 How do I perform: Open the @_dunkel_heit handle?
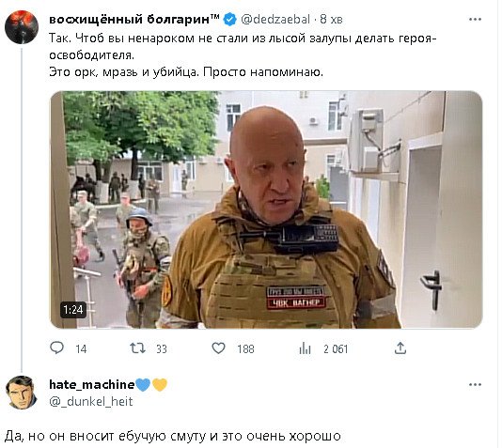coord(91,402)
